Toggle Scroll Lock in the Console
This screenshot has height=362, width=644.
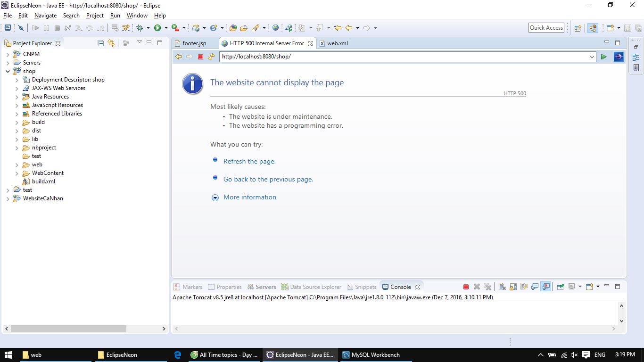pyautogui.click(x=513, y=287)
